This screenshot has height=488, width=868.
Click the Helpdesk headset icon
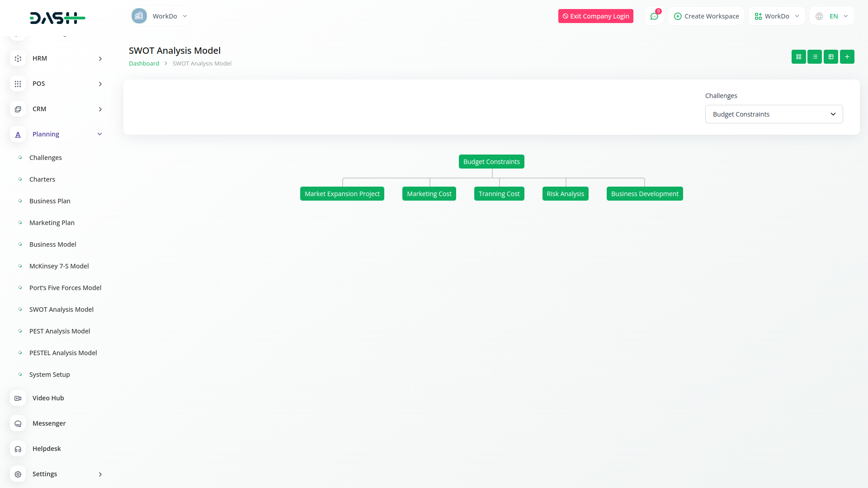coord(18,449)
